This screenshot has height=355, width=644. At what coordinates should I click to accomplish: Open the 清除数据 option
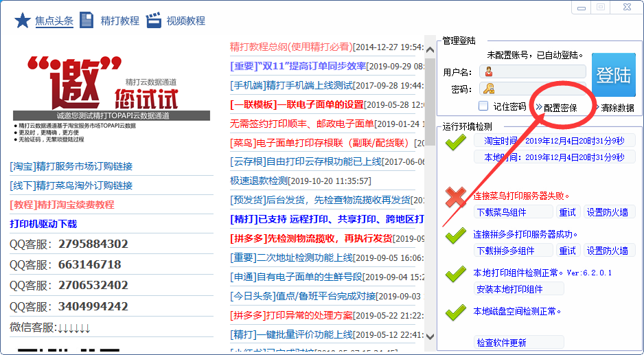(617, 108)
